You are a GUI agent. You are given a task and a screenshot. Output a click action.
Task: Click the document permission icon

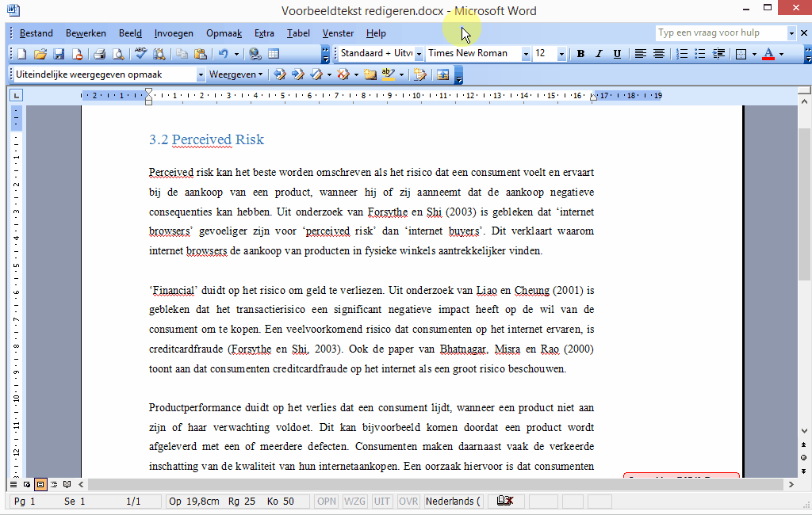[77, 54]
